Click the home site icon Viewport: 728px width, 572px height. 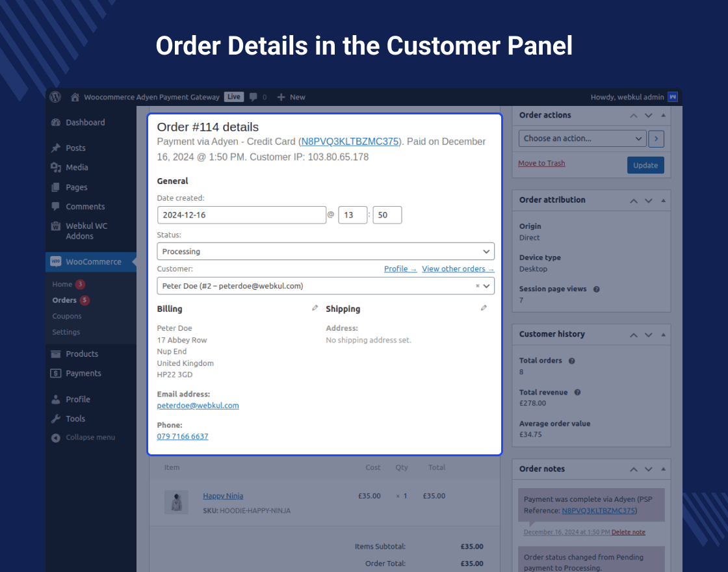(x=75, y=97)
